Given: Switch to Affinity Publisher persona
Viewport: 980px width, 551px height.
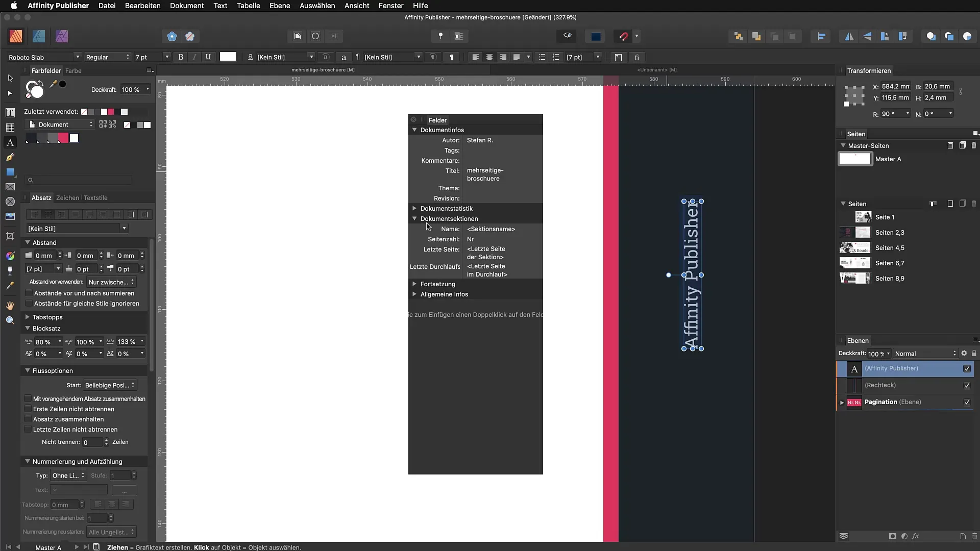Looking at the screenshot, I should [x=16, y=36].
